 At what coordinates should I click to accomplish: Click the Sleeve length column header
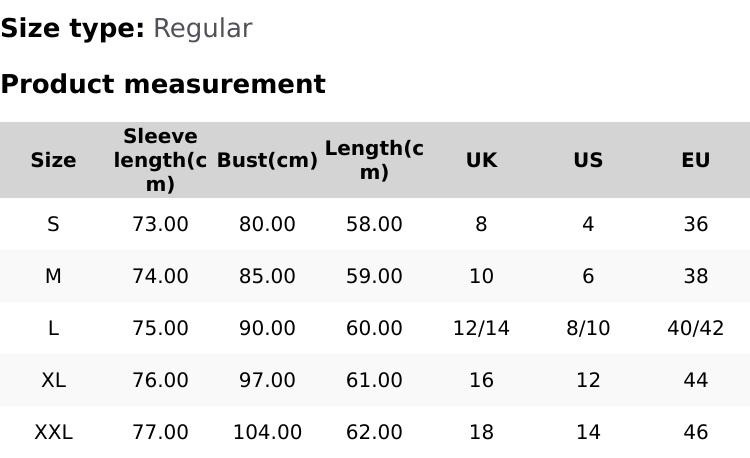pyautogui.click(x=160, y=160)
